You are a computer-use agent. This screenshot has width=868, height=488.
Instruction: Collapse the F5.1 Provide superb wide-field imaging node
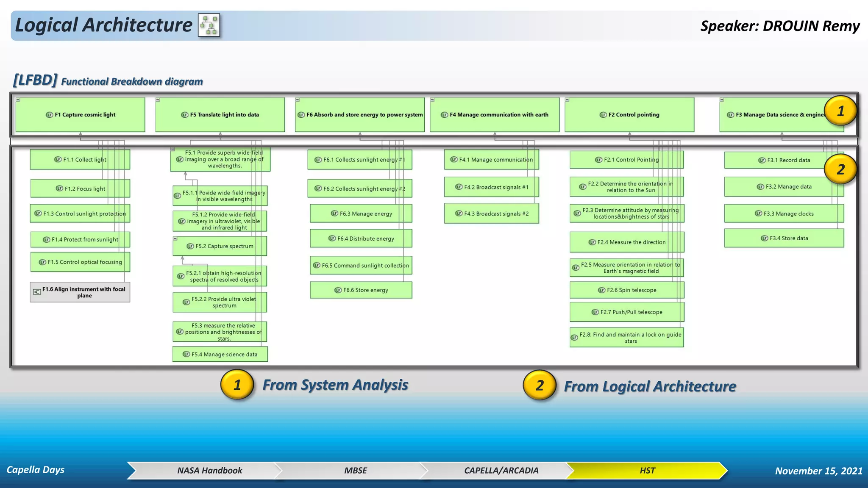tap(172, 149)
